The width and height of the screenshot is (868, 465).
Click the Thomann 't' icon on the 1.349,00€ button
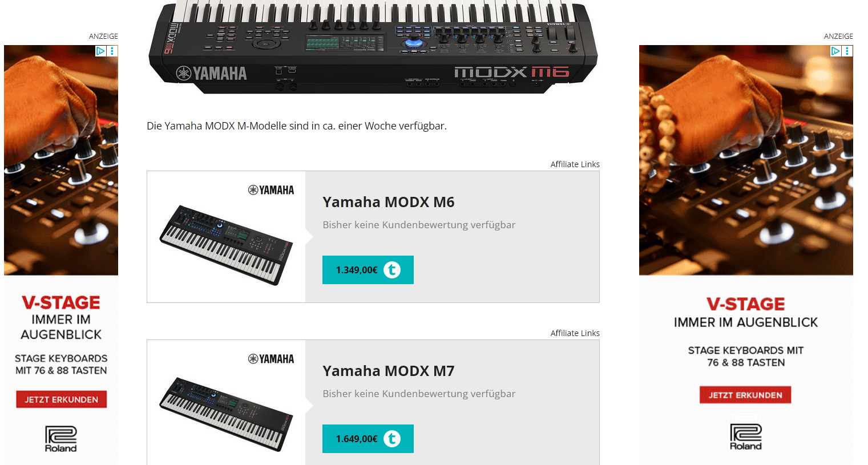click(x=392, y=270)
